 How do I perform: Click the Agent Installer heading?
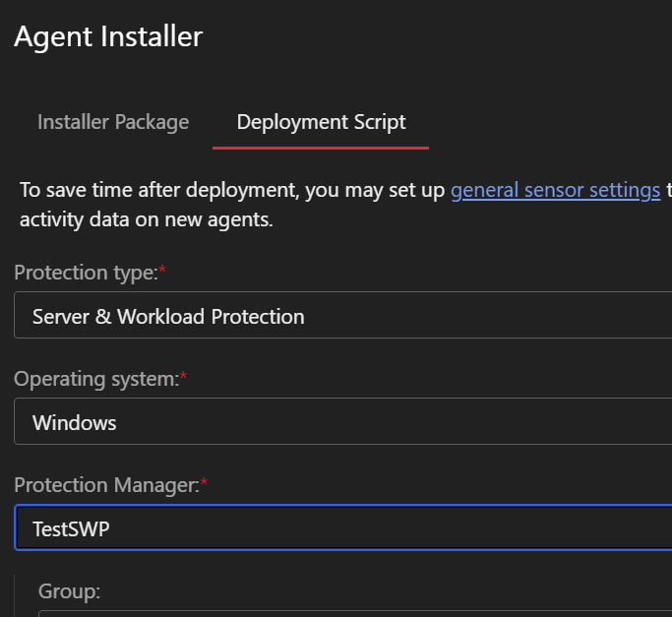(x=108, y=37)
